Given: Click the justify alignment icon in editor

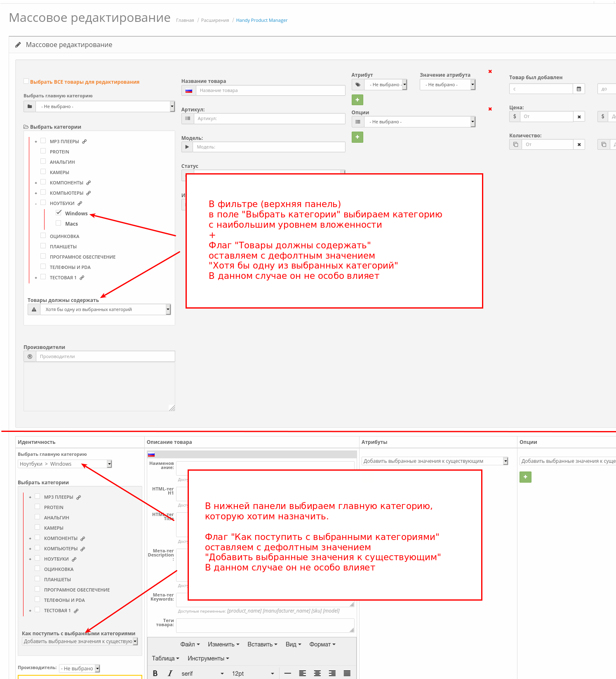Looking at the screenshot, I should (347, 673).
